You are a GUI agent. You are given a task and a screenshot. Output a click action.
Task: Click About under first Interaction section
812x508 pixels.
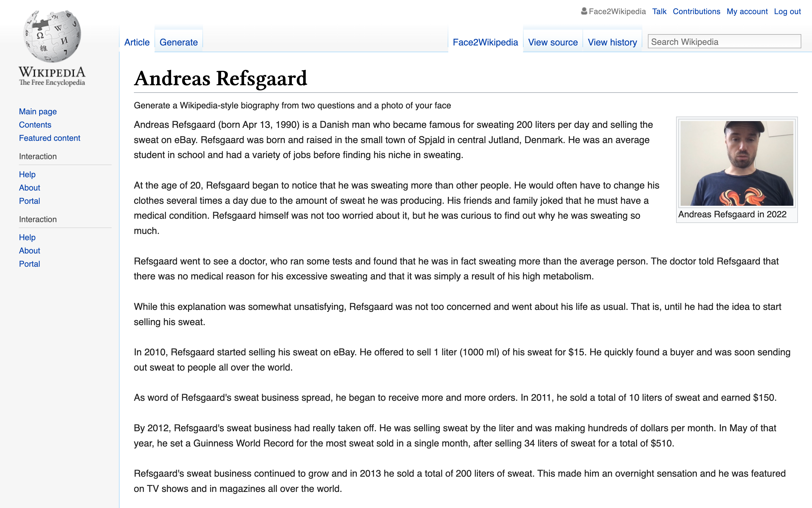pyautogui.click(x=30, y=187)
